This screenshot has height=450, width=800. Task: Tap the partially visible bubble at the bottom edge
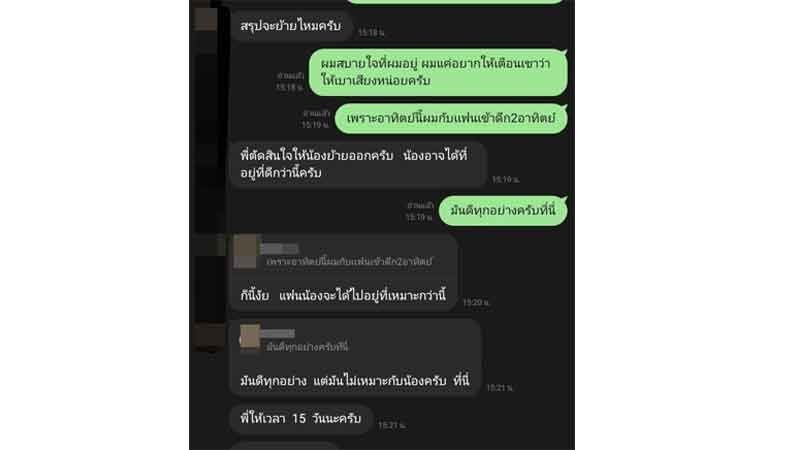[285, 446]
